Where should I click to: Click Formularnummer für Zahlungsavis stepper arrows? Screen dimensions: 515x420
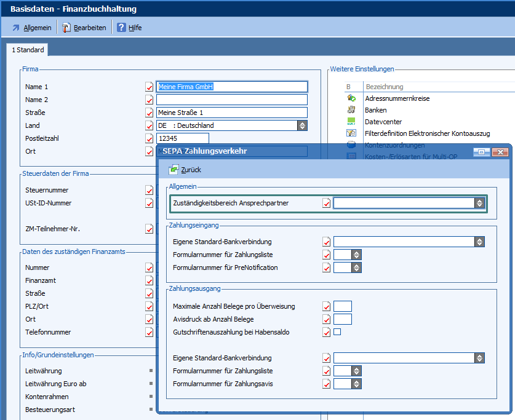click(356, 384)
